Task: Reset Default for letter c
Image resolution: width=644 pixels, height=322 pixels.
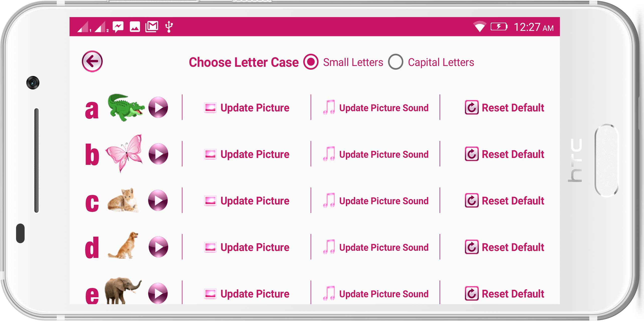Action: pos(504,201)
